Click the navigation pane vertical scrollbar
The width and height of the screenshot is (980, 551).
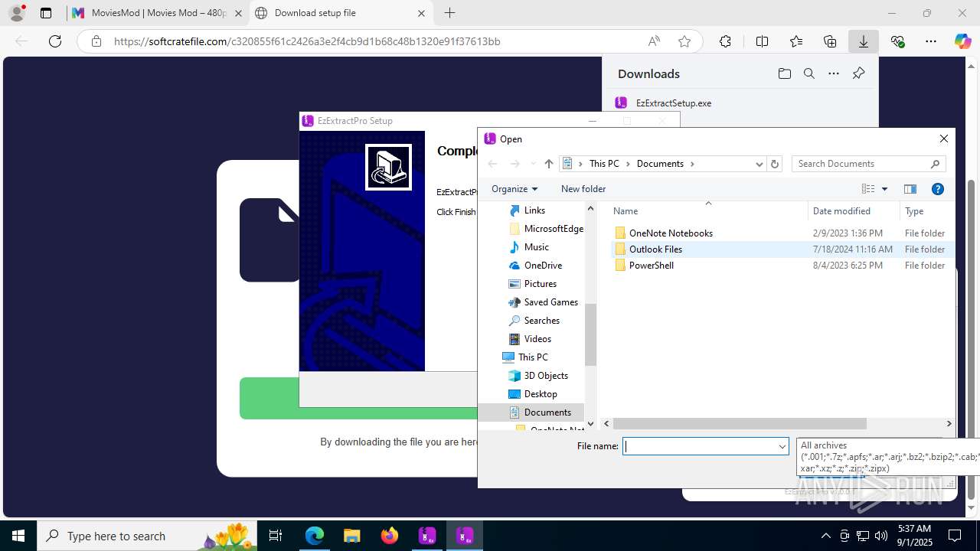[590, 334]
